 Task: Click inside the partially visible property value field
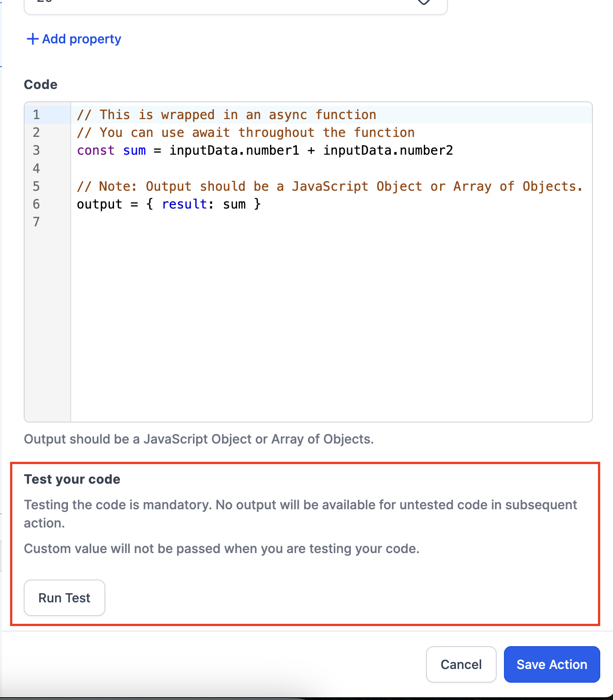click(235, 5)
